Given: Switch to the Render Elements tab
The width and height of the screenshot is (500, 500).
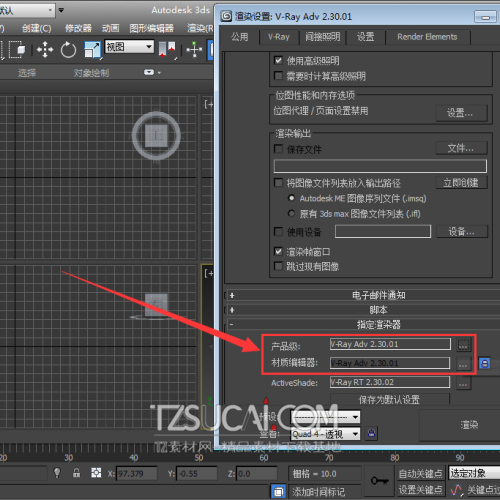Looking at the screenshot, I should click(x=427, y=37).
